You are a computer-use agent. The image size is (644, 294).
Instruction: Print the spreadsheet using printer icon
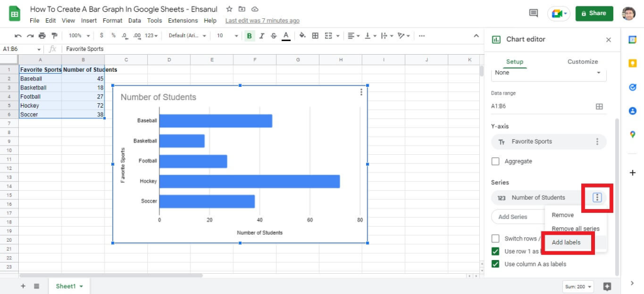pos(42,36)
